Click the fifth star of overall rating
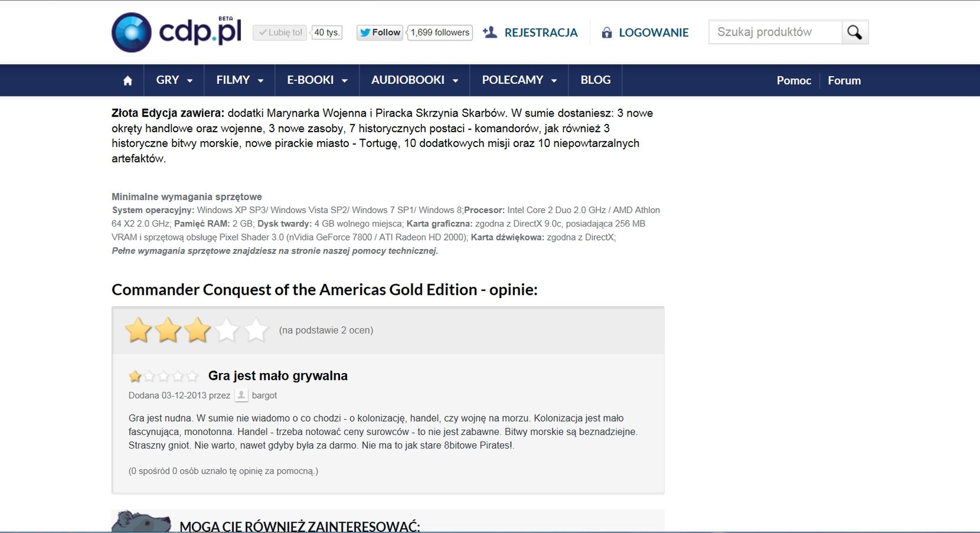Screen dimensions: 980x533 click(x=256, y=330)
